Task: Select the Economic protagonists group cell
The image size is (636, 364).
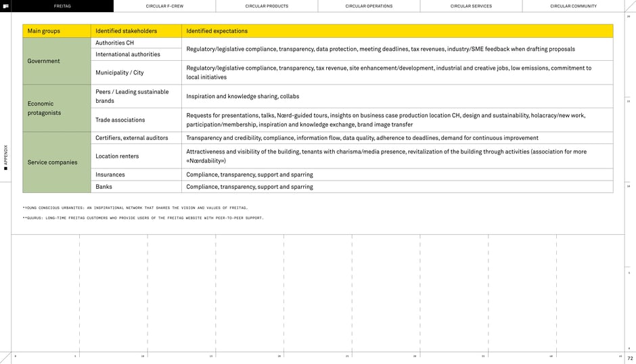Action: pyautogui.click(x=57, y=108)
